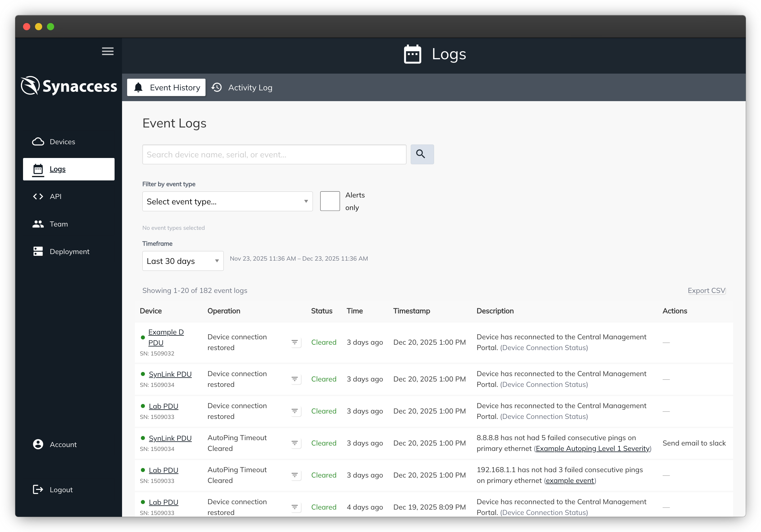This screenshot has height=532, width=761.
Task: Open Team from the people icon
Action: 38,224
